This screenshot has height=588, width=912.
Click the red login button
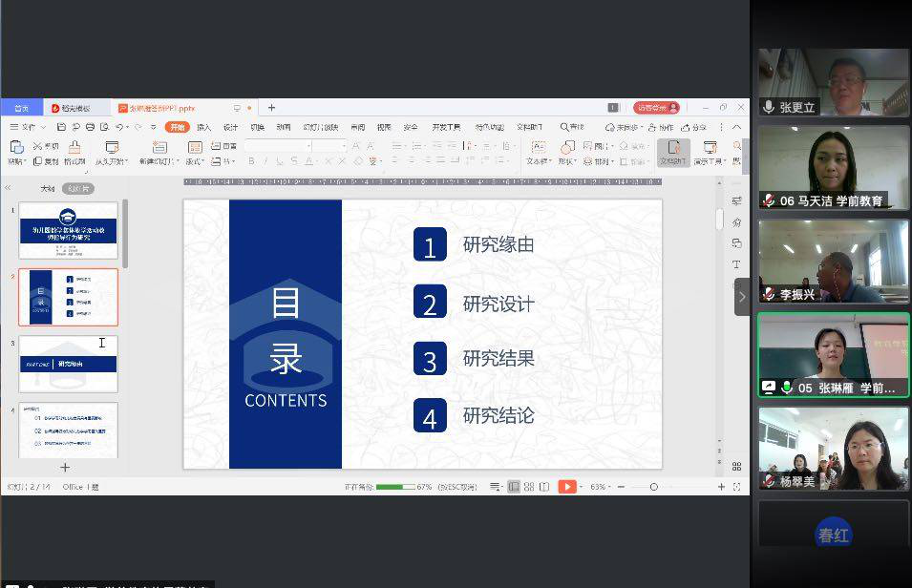click(x=657, y=108)
